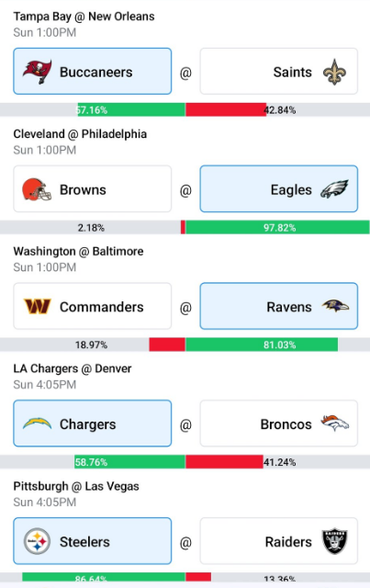Click the Raiders shield logo
The width and height of the screenshot is (370, 588).
coord(335,541)
